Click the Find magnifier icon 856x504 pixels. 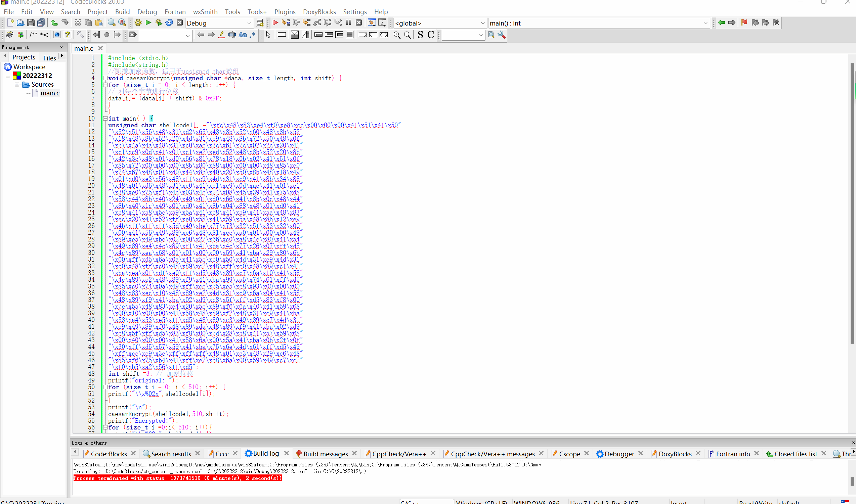pos(112,23)
